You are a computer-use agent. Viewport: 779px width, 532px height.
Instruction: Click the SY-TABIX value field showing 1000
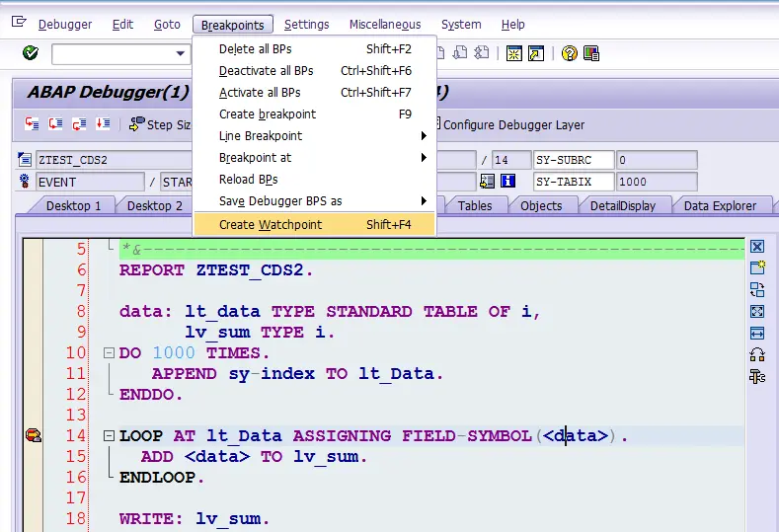657,182
